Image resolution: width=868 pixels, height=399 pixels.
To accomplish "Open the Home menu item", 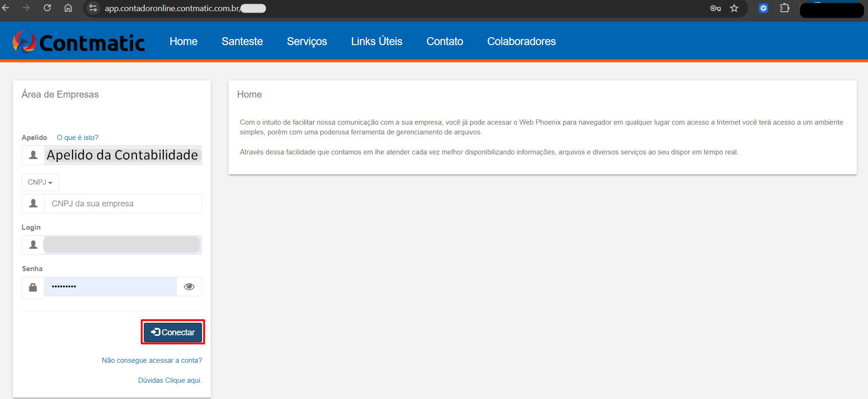I will coord(183,41).
